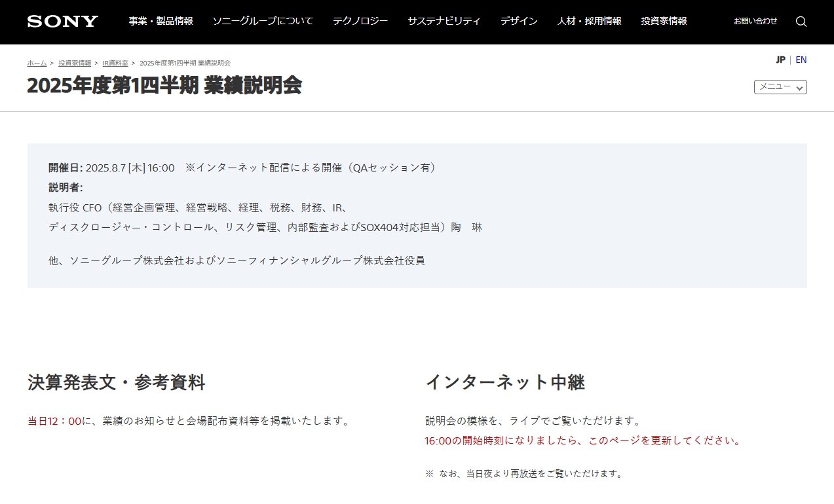This screenshot has width=834, height=504.
Task: Click 当日12:00 red text
Action: (x=54, y=421)
